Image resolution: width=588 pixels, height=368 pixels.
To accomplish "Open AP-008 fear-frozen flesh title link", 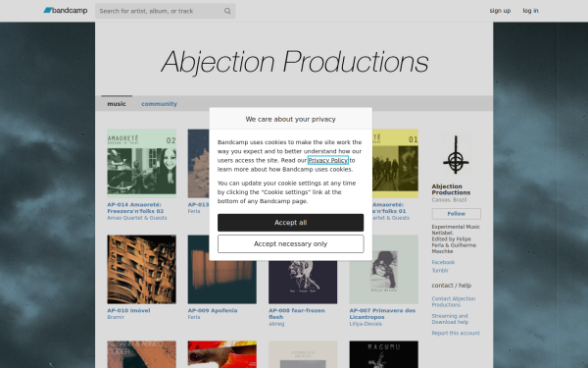I will [297, 314].
